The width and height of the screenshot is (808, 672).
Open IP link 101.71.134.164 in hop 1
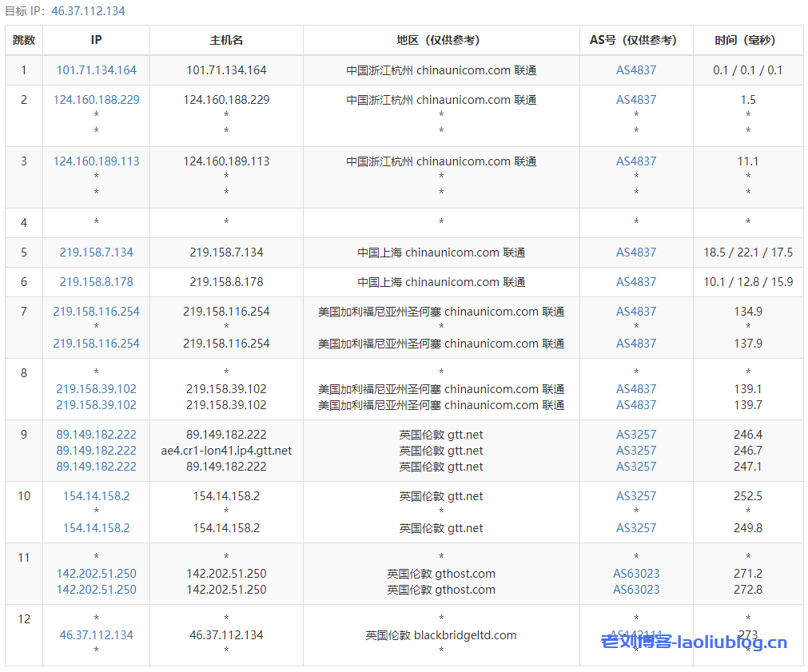(x=96, y=70)
